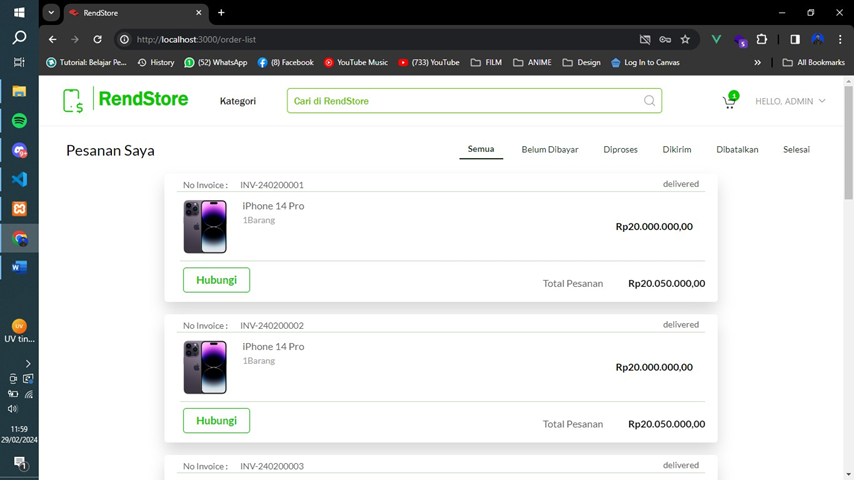
Task: Switch to Dikirim tab
Action: (x=676, y=149)
